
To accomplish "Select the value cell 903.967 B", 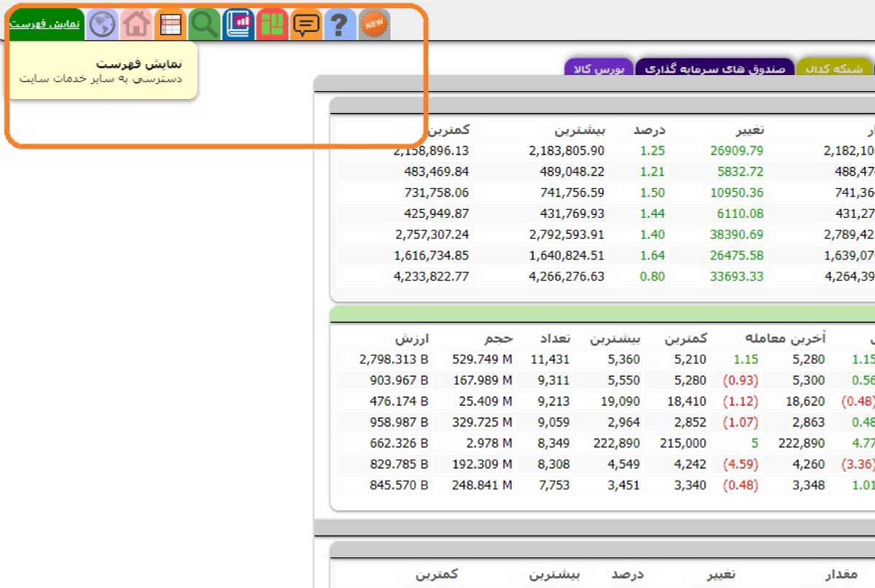I will coord(398,380).
